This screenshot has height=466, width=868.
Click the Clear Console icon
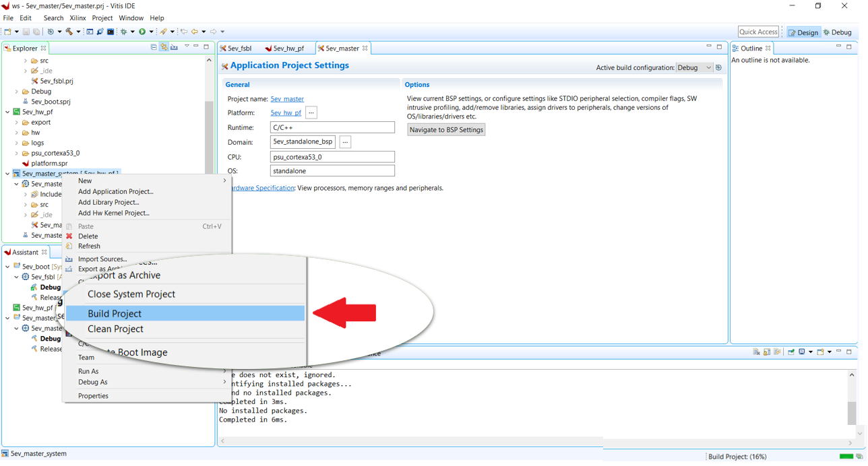click(757, 352)
